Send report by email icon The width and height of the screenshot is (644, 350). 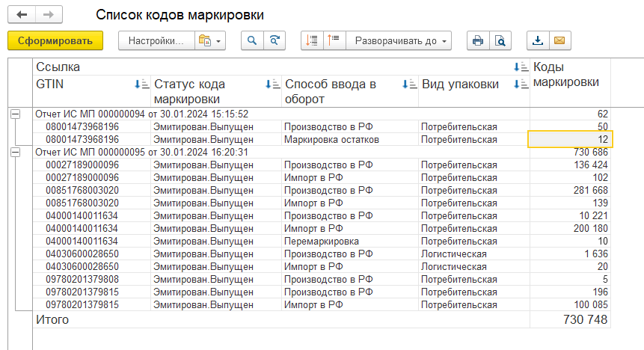coord(558,41)
